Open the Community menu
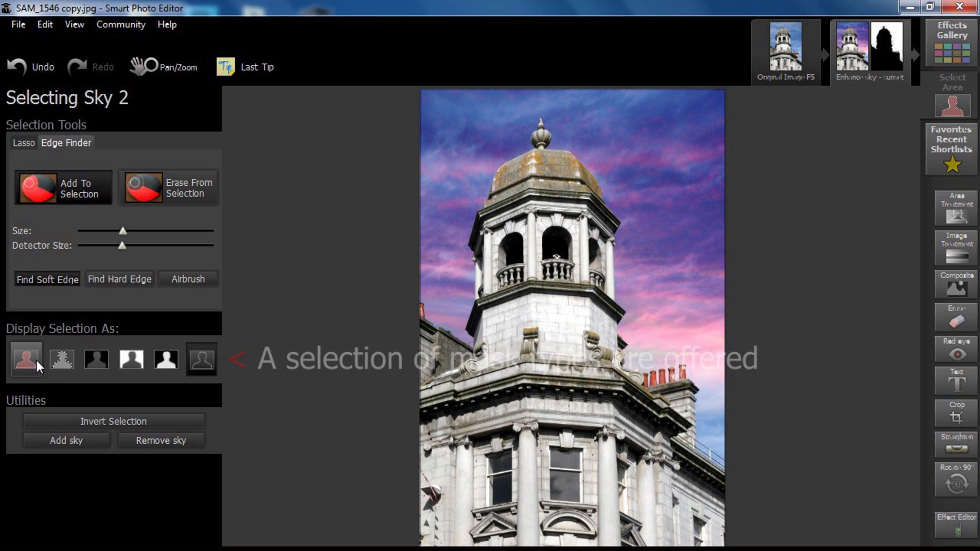Screen dimensions: 980x551 (121, 24)
